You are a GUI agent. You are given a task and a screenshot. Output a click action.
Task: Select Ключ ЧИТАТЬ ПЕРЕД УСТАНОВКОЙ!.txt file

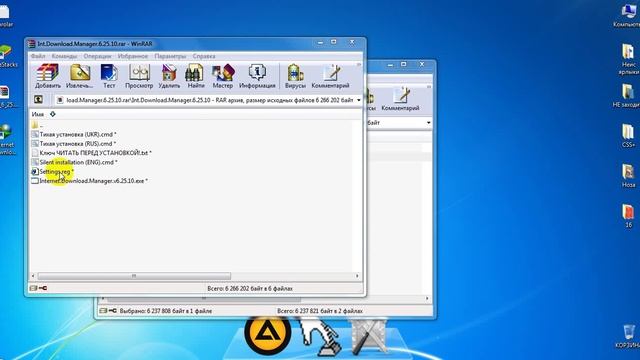pyautogui.click(x=91, y=153)
